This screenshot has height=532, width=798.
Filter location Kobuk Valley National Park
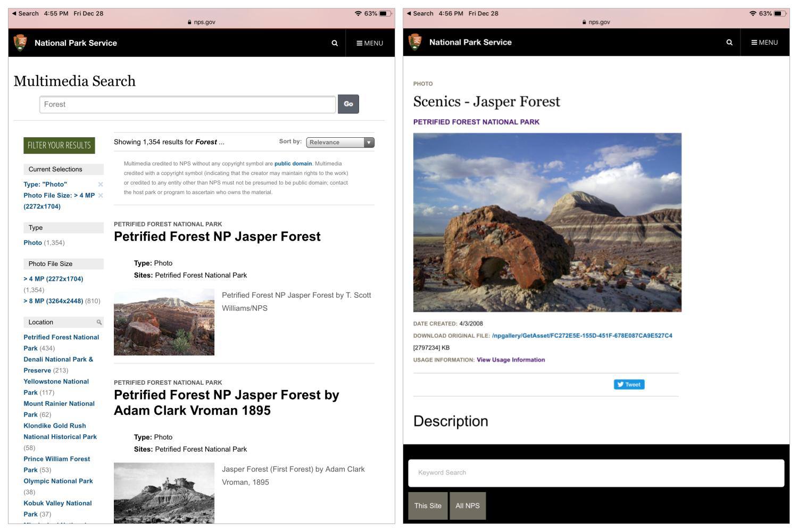pyautogui.click(x=57, y=509)
